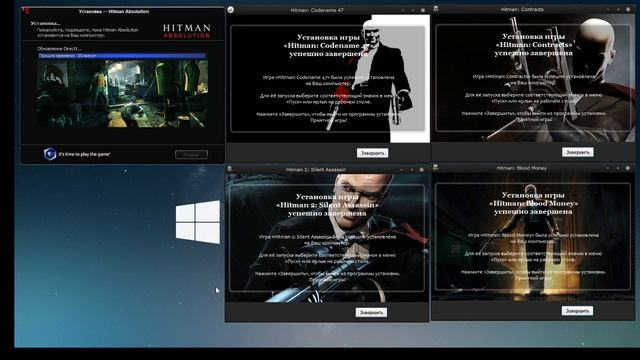Click the title bar icon of Hitman 2: Silent Assassin
The image size is (640, 360).
click(229, 169)
